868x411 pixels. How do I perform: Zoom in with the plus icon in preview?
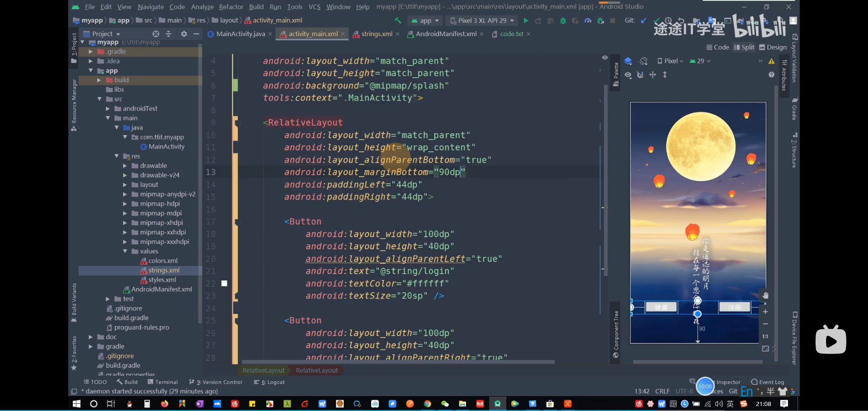[x=765, y=312]
